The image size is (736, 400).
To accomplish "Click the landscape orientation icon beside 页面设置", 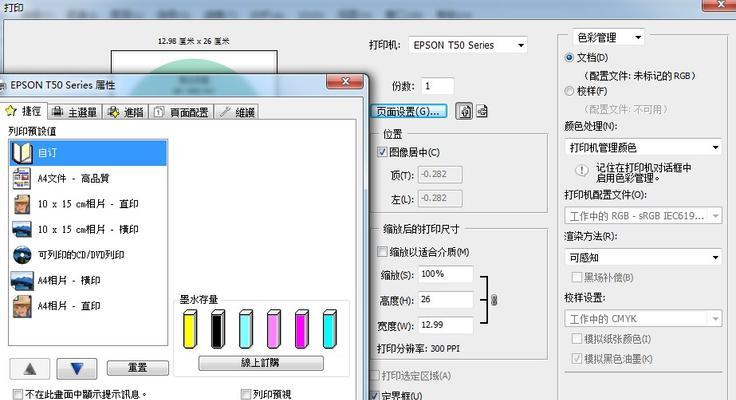I will 482,111.
